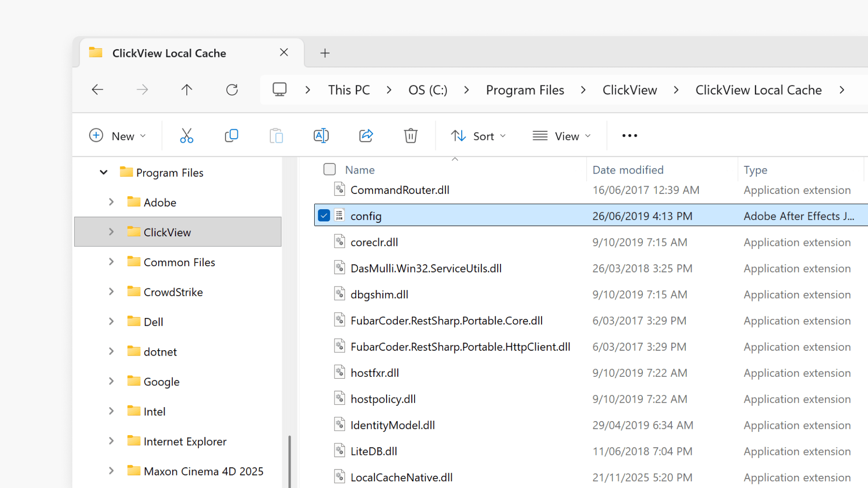This screenshot has width=868, height=488.
Task: Open the See more ellipsis menu
Action: click(629, 136)
